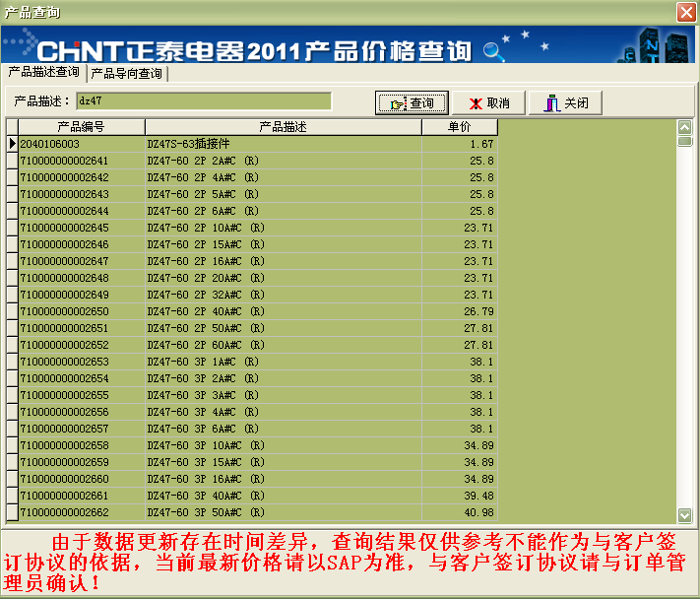Select product number 710000000002646

coord(82,244)
